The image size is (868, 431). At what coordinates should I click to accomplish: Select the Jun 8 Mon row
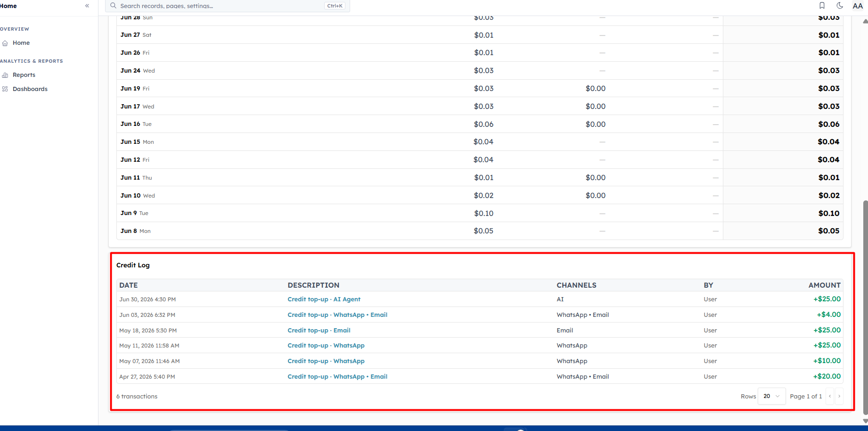[x=480, y=231]
